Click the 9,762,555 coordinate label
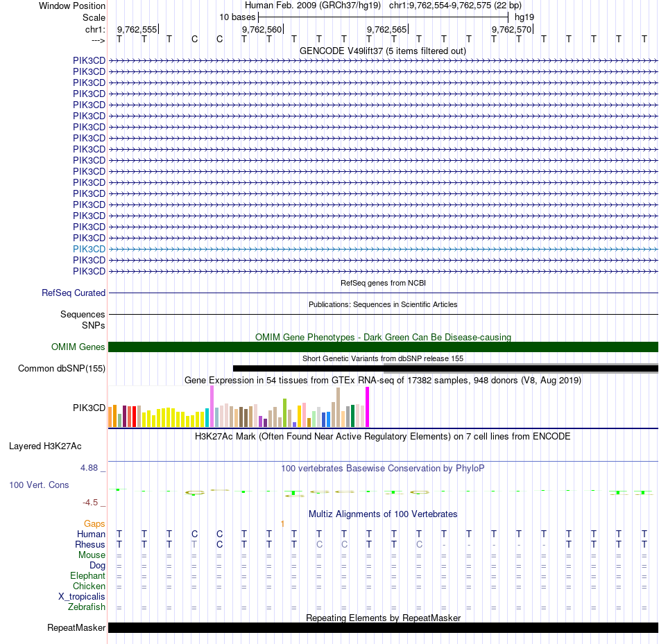This screenshot has width=659, height=644. (x=137, y=29)
